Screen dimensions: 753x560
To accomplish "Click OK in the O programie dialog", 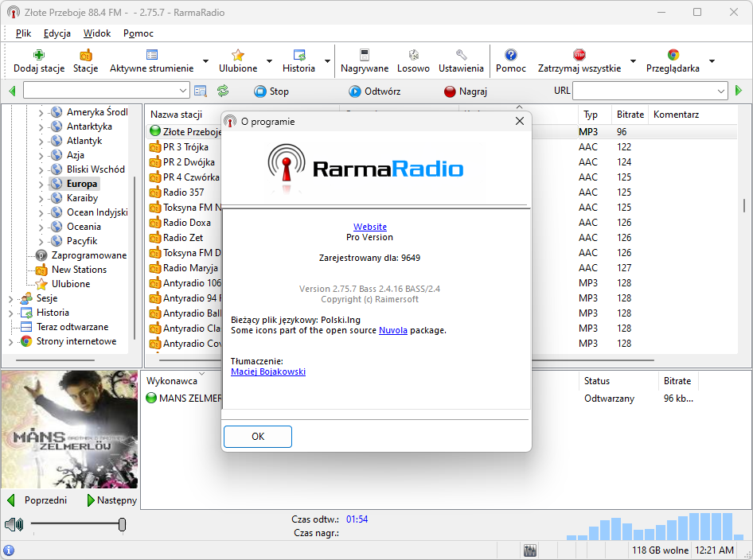I will [x=258, y=437].
